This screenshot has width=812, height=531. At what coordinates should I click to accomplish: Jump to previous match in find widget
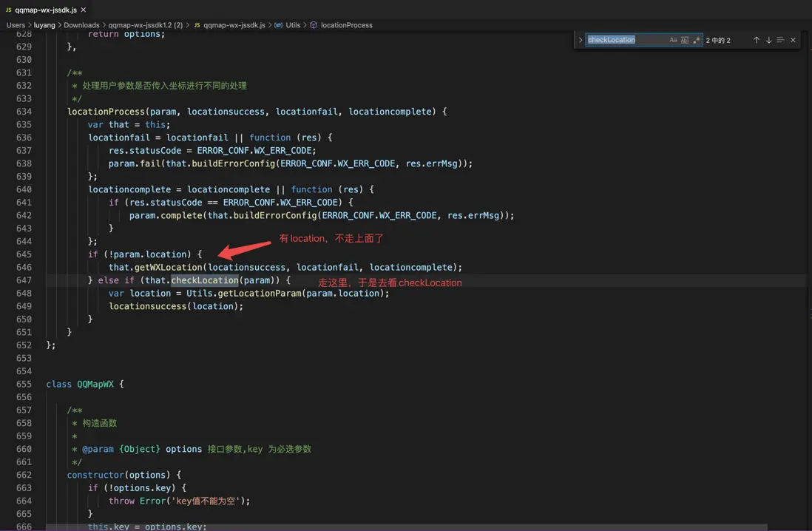(756, 40)
